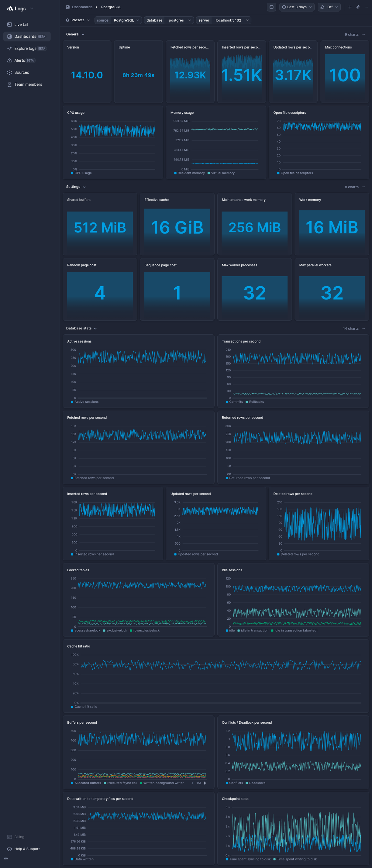This screenshot has width=372, height=868.
Task: Toggle Time spent writing to disk series
Action: coord(295,859)
